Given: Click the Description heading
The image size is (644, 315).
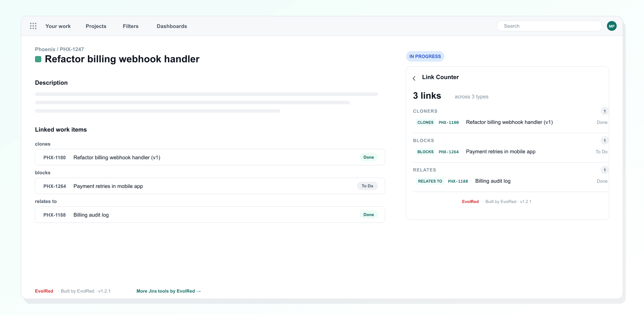Looking at the screenshot, I should point(51,83).
